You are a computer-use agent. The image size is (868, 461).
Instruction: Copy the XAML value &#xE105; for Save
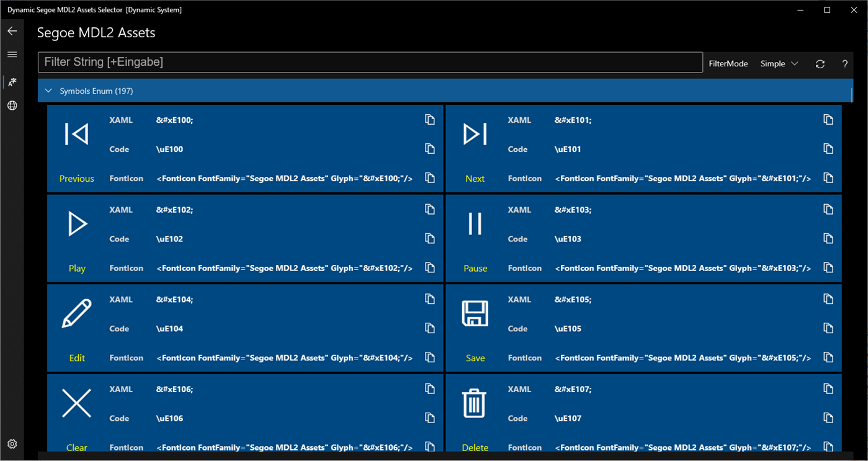[828, 299]
